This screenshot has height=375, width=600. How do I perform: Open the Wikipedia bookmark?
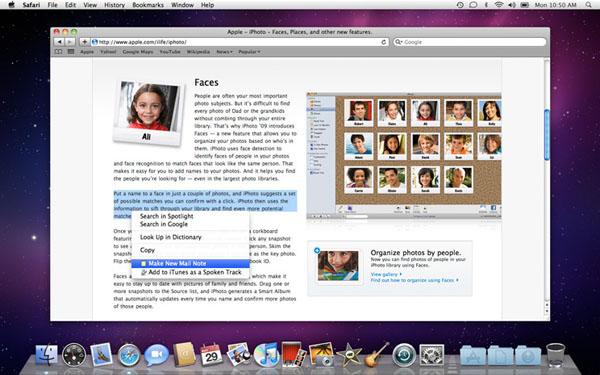(x=198, y=52)
